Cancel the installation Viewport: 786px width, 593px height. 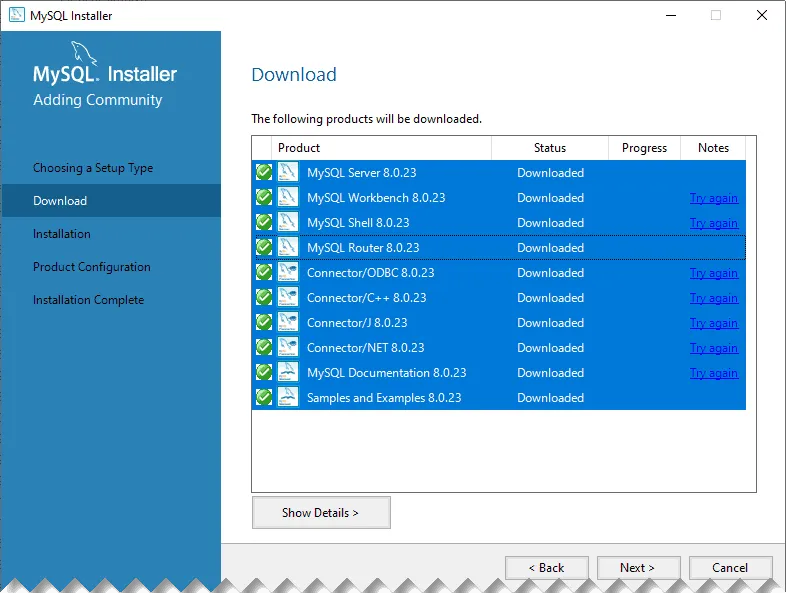730,567
